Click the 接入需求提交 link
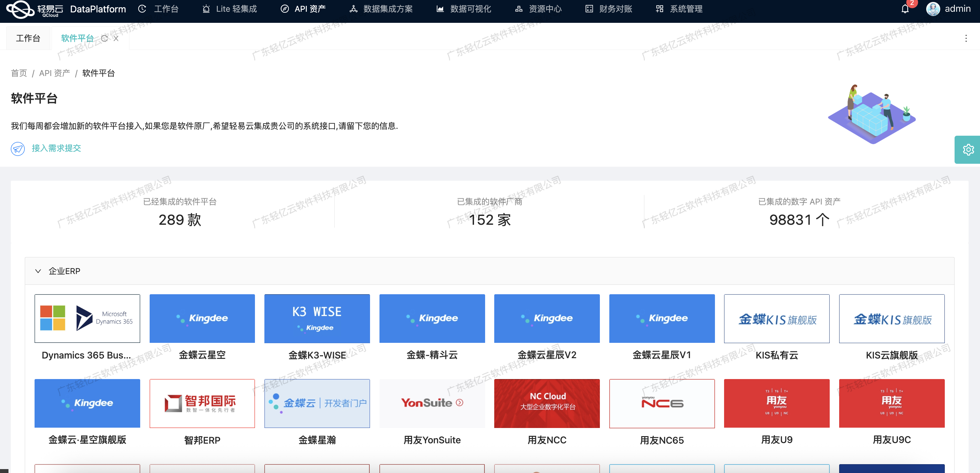Image resolution: width=980 pixels, height=473 pixels. [56, 148]
